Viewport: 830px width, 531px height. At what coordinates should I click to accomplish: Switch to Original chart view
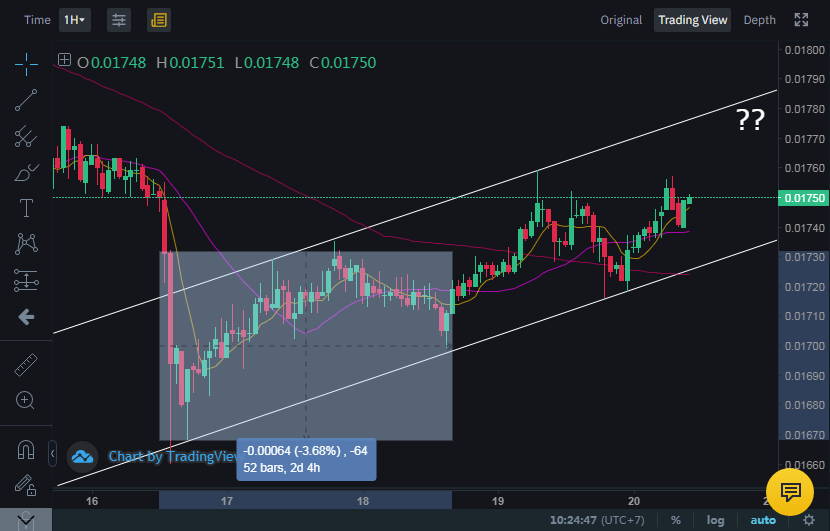[x=621, y=20]
